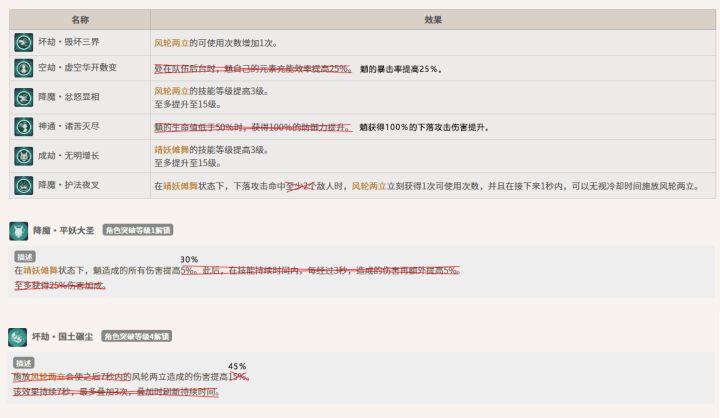Open 风轮两立 link in 降魔·忿怒显相 row
The height and width of the screenshot is (418, 720).
tap(171, 91)
